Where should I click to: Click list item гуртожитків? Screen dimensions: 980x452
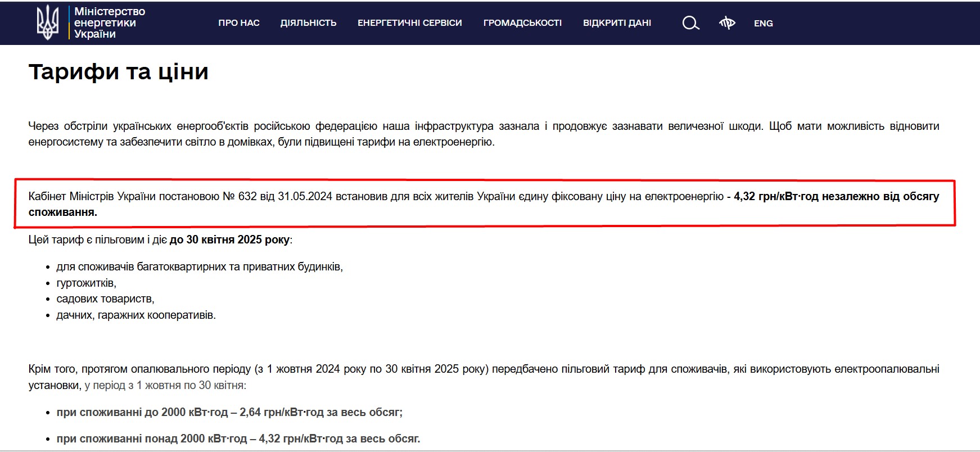coord(86,283)
